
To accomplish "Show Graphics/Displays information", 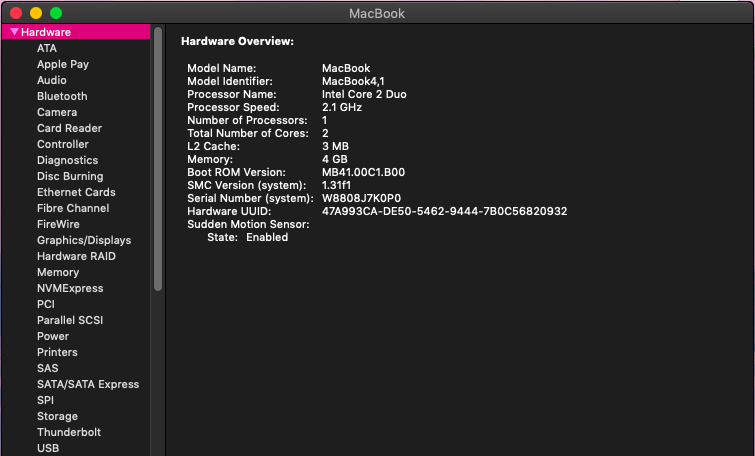I will [84, 240].
